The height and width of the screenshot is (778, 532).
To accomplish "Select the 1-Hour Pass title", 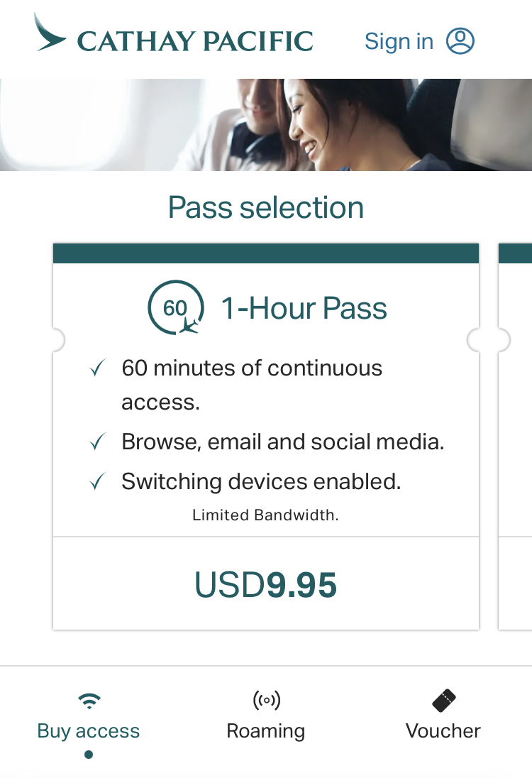I will pos(304,309).
